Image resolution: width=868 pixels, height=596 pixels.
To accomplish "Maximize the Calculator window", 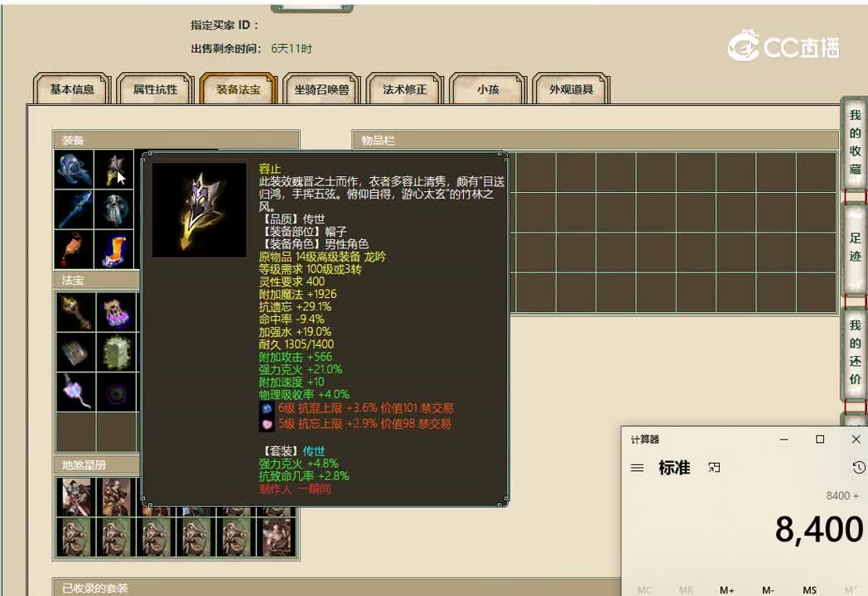I will pyautogui.click(x=820, y=439).
